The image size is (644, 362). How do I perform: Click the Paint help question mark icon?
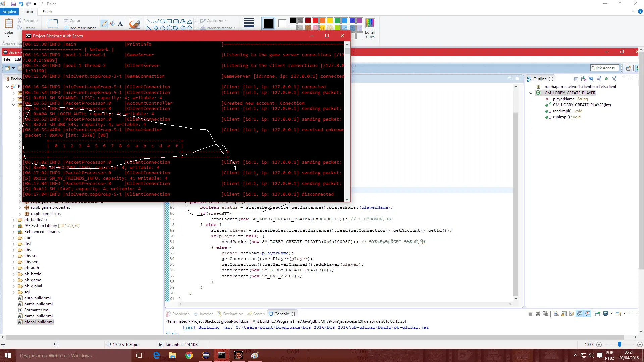pos(640,11)
